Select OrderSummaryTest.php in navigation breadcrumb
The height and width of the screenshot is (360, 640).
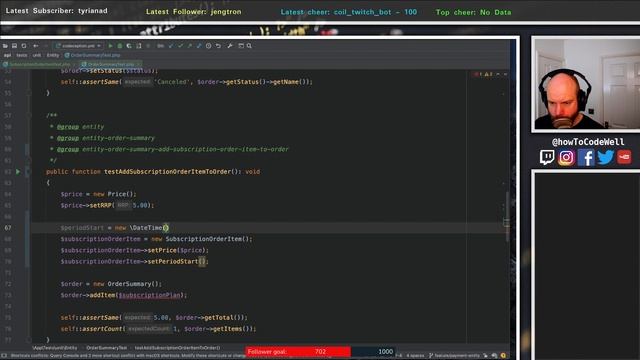[x=92, y=55]
